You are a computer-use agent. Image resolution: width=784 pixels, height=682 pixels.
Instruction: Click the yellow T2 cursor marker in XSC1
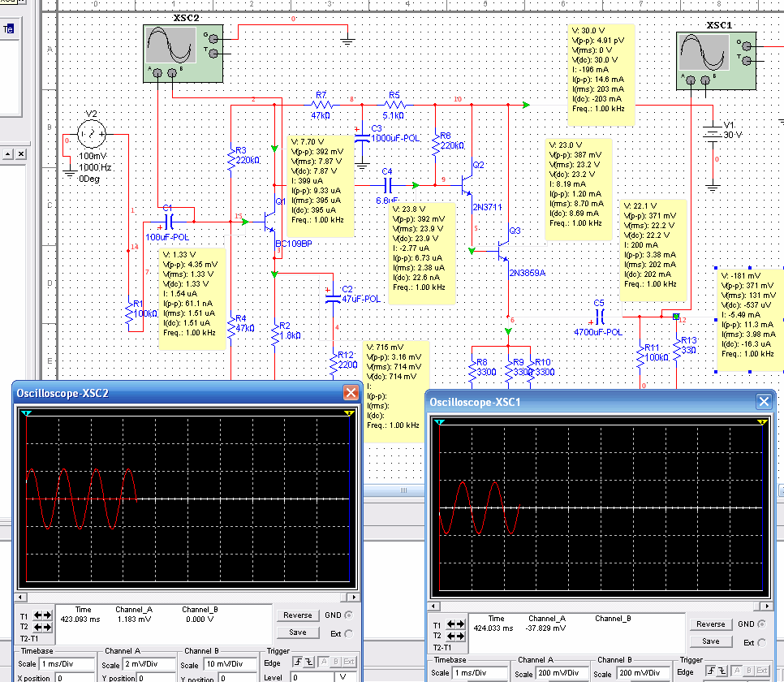pyautogui.click(x=762, y=422)
